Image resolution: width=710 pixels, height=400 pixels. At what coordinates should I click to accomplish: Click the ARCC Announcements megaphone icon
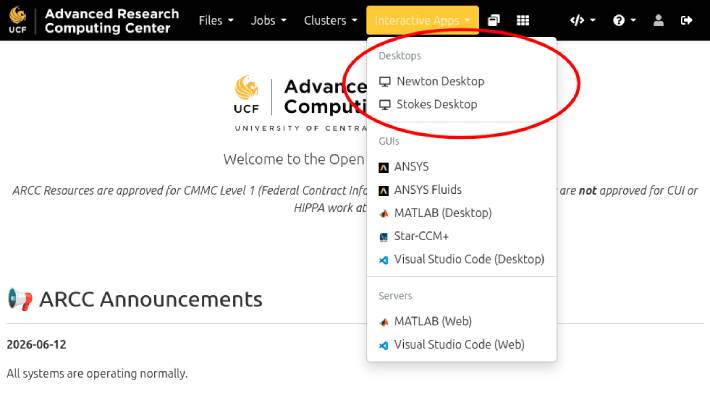[20, 299]
